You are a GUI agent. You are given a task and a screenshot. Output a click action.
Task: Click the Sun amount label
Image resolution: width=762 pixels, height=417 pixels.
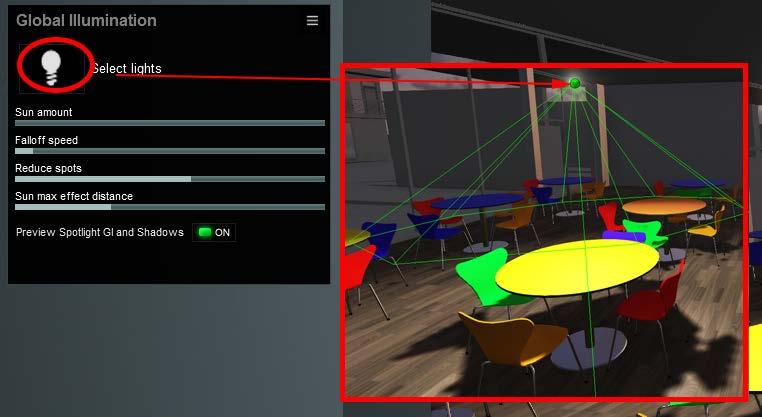point(44,112)
